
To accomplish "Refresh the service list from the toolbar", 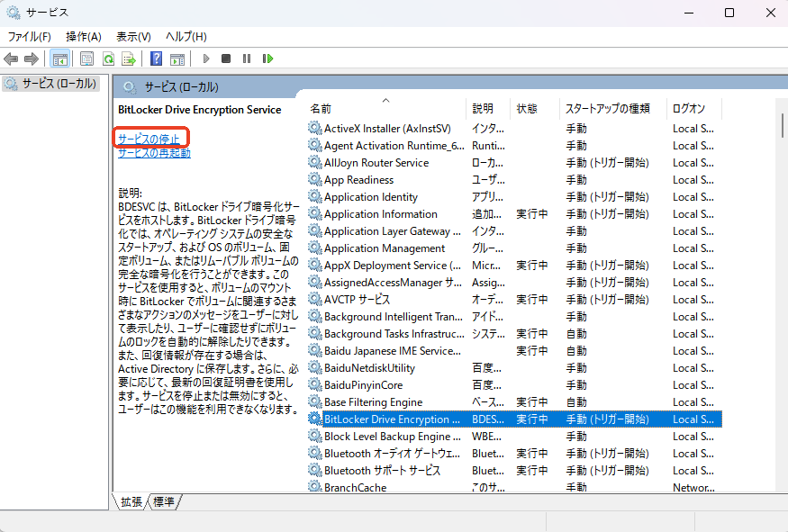I will tap(108, 59).
